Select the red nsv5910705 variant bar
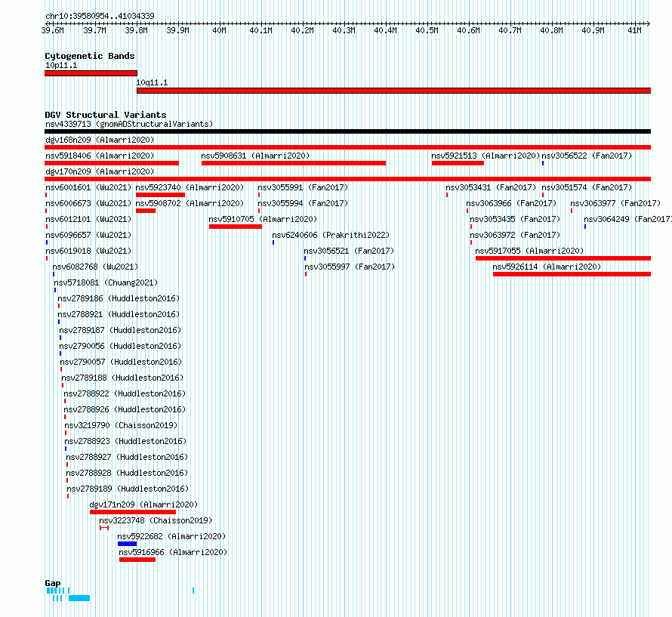 coord(236,227)
